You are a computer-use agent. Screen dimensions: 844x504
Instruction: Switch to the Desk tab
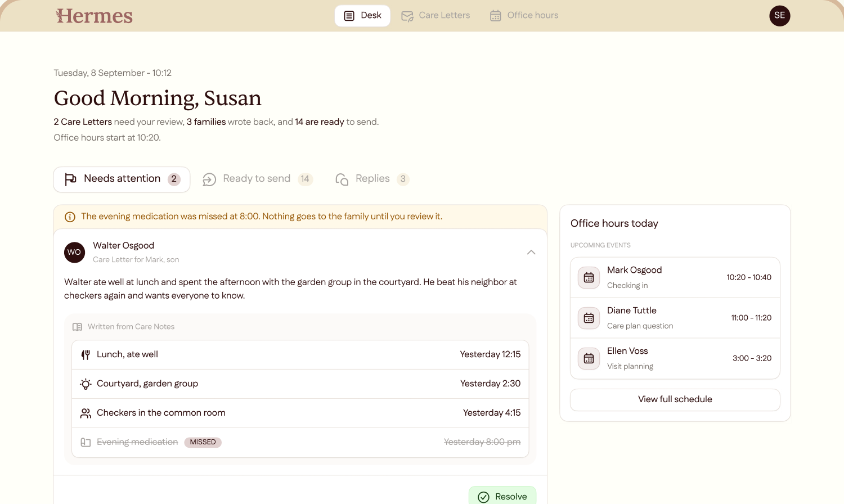tap(362, 16)
